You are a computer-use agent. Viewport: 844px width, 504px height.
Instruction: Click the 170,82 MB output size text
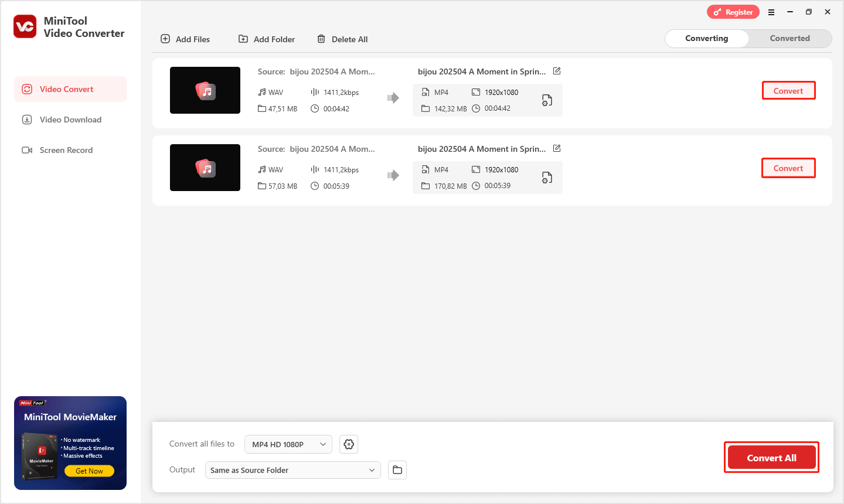click(451, 186)
